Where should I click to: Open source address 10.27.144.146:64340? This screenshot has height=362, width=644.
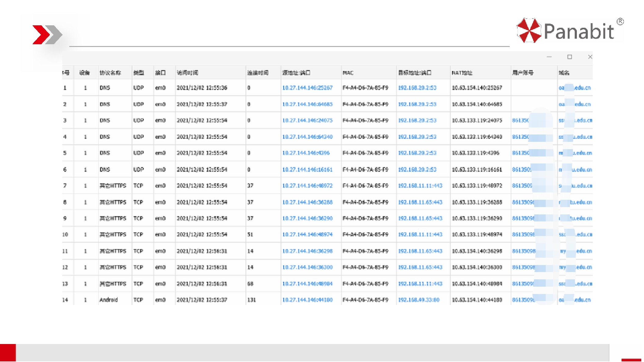pos(307,137)
